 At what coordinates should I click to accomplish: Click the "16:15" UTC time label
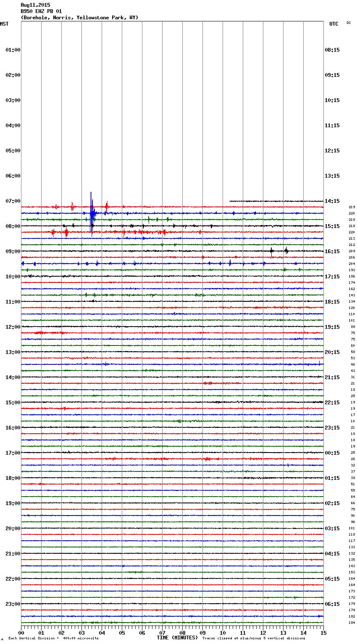coord(332,251)
